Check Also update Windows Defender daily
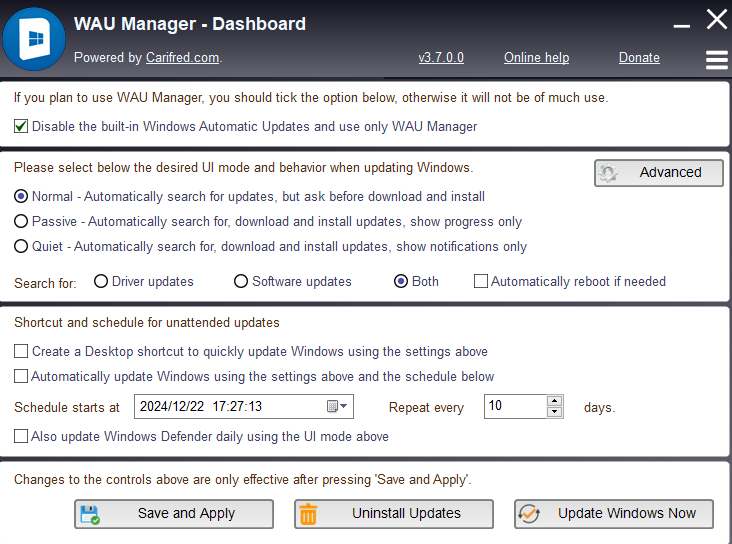This screenshot has height=544, width=732. (x=21, y=436)
